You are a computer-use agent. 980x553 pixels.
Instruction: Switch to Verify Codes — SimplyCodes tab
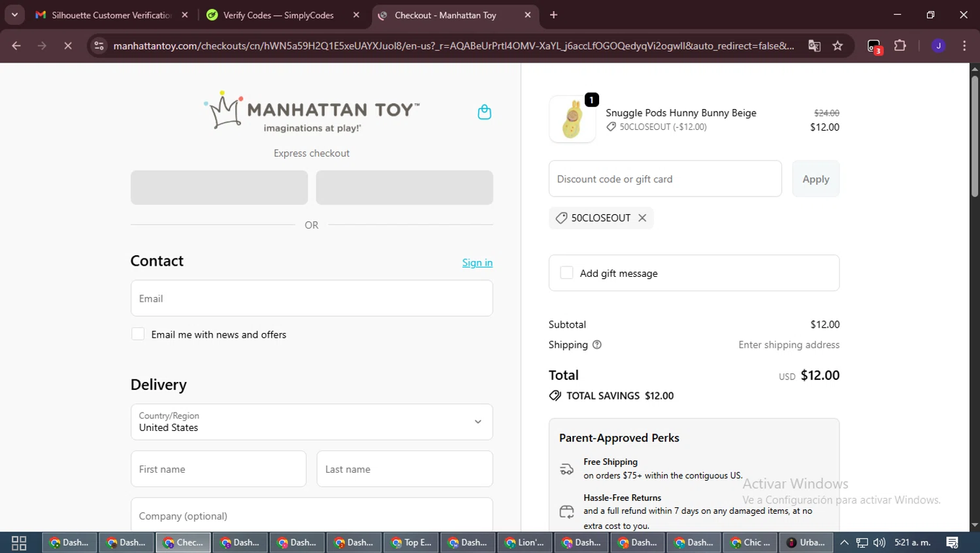click(278, 15)
